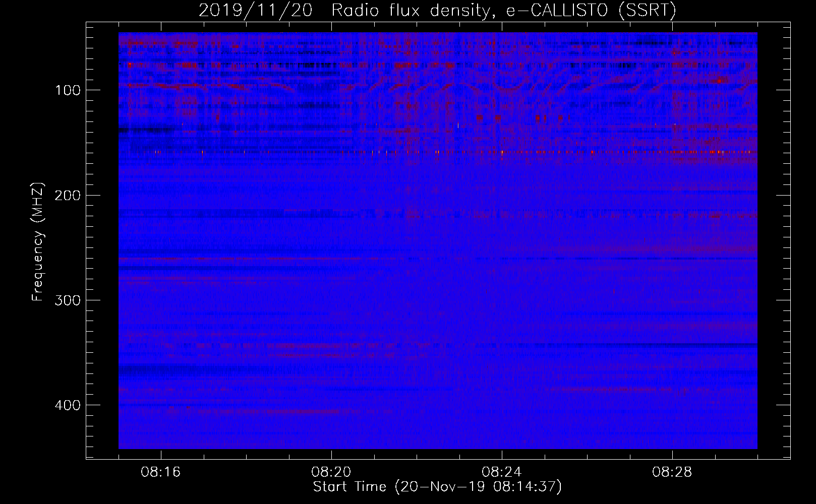The image size is (816, 504).
Task: Click the 08:20 time tick label
Action: 331,472
